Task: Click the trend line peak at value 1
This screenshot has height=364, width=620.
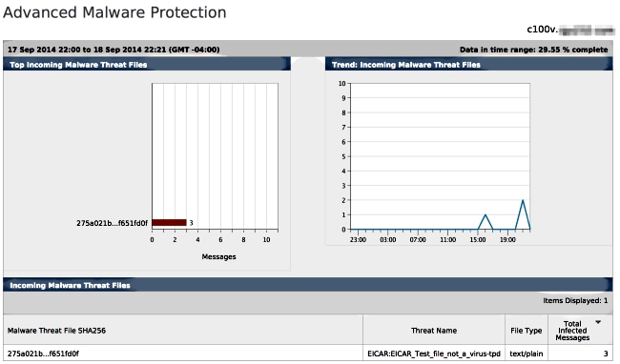Action: tap(486, 215)
